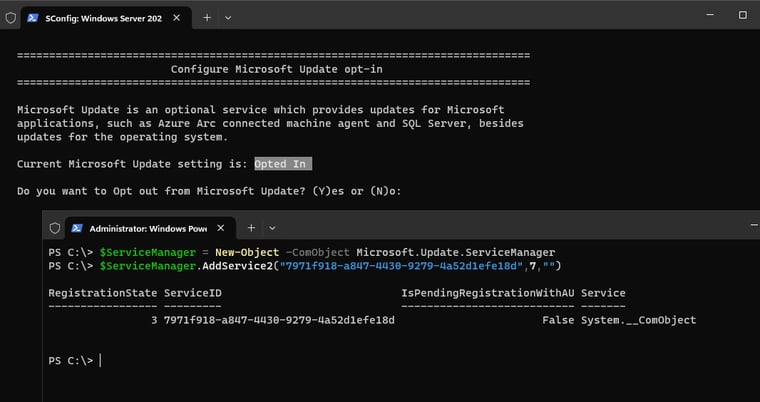Click the shield icon in the Administrator PowerShell window
760x402 pixels.
point(55,228)
